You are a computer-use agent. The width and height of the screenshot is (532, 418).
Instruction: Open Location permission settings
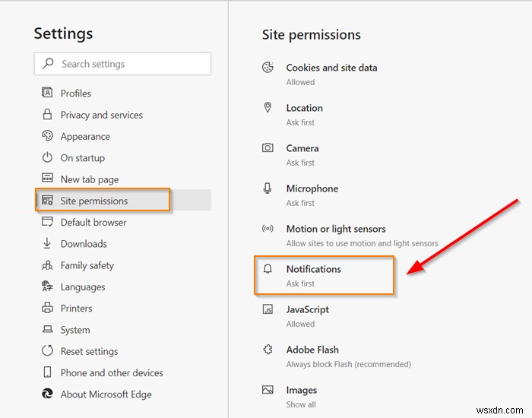(304, 108)
